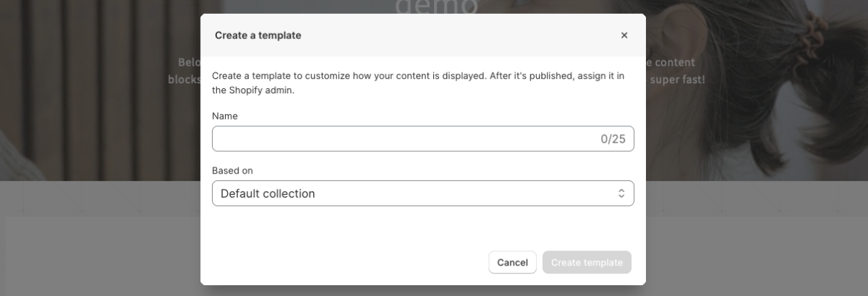Close the Create a template dialog

pos(624,35)
